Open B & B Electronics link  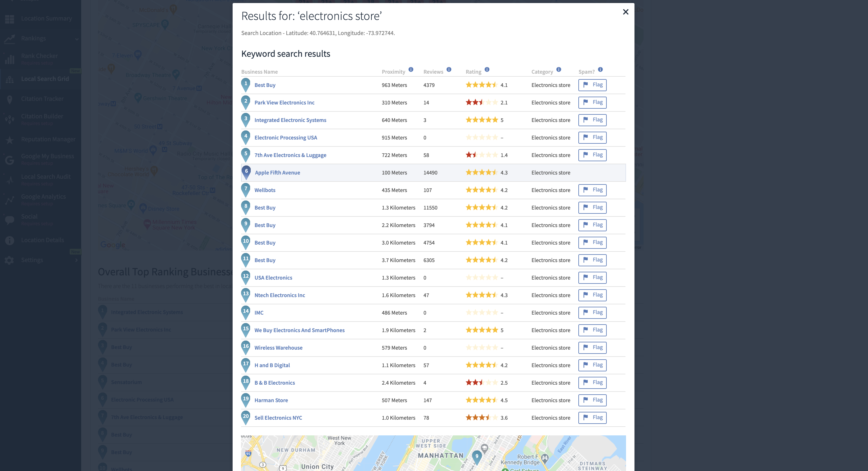pyautogui.click(x=274, y=383)
